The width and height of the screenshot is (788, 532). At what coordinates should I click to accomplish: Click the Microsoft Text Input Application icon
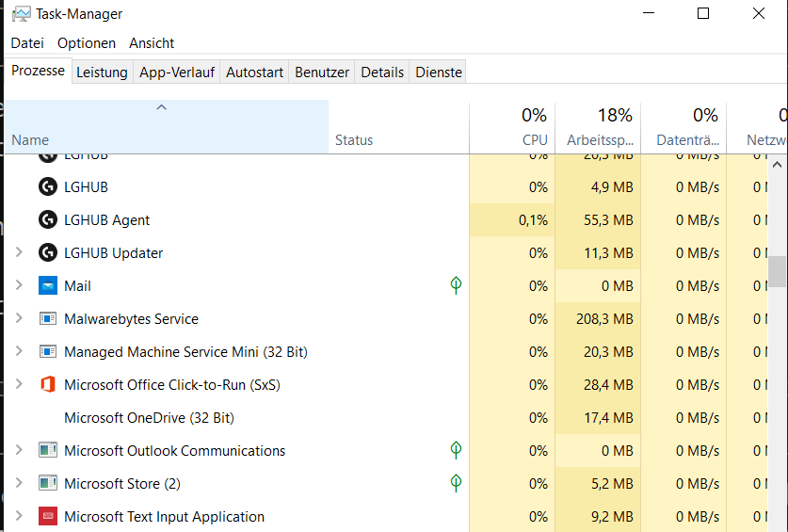click(48, 516)
